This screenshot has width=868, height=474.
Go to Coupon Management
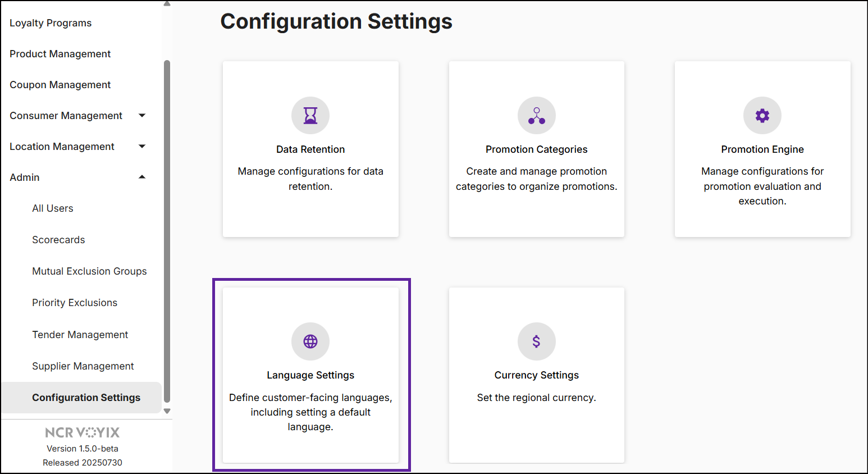(60, 85)
